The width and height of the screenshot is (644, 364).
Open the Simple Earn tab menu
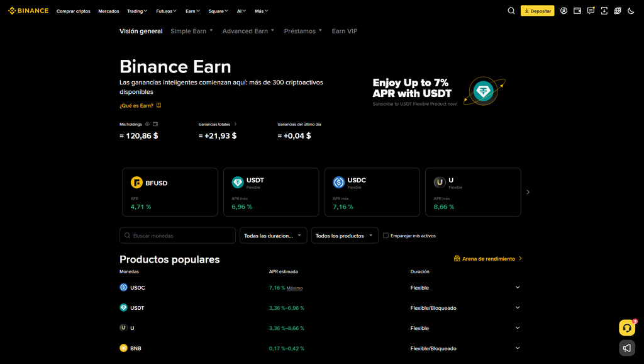click(x=192, y=31)
